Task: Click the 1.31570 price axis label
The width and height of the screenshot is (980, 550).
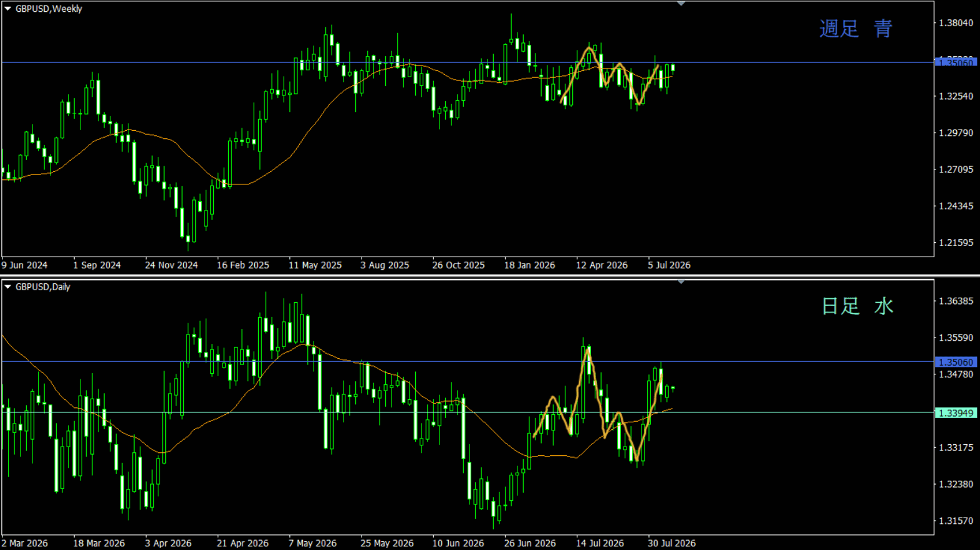Action: pyautogui.click(x=956, y=521)
